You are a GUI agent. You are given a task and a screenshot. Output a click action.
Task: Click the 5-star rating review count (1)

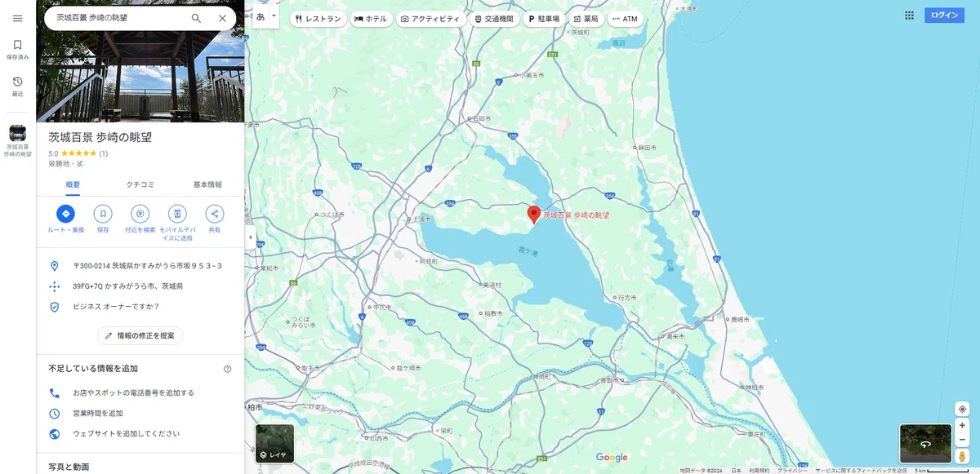click(x=104, y=153)
